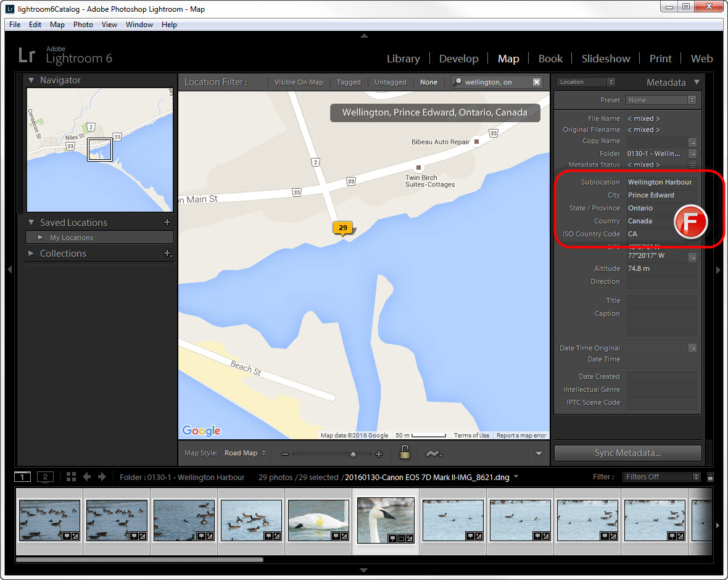This screenshot has width=728, height=580.
Task: Open the Terms of Use link
Action: (471, 435)
